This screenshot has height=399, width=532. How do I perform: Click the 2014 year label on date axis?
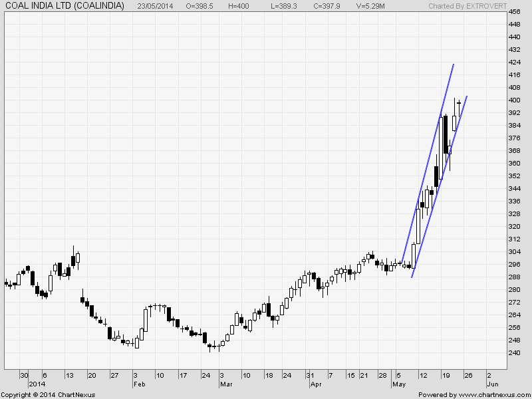pyautogui.click(x=36, y=384)
